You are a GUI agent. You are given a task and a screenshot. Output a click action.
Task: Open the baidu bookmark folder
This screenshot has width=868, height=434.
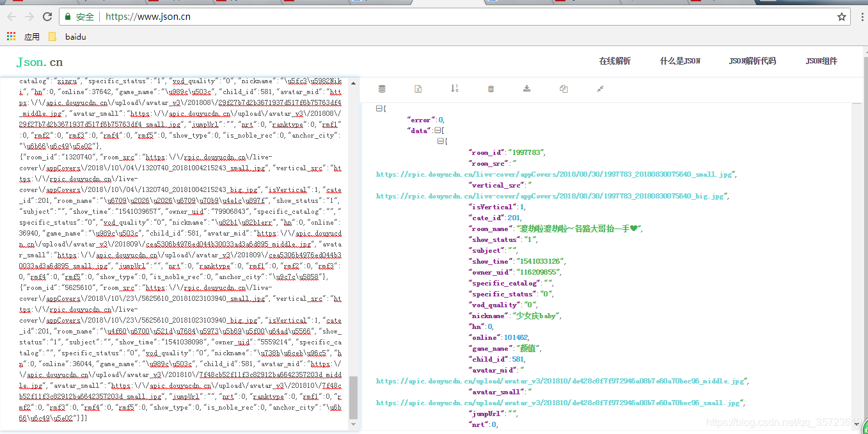point(67,36)
